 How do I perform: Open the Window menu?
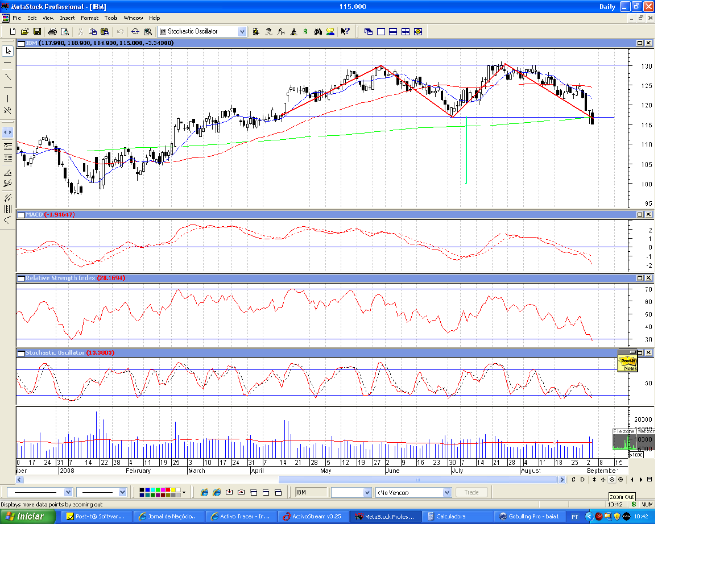[x=133, y=18]
